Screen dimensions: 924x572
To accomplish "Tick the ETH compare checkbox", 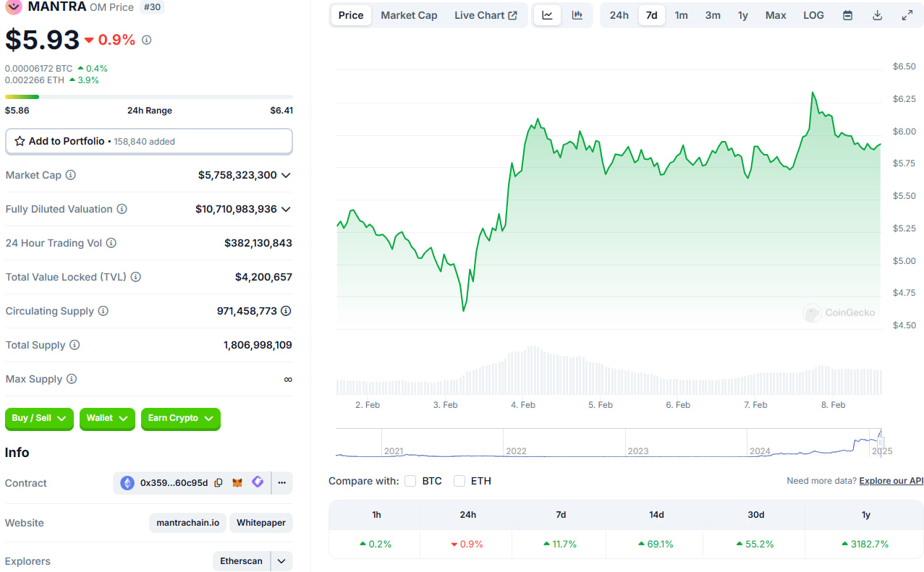I will coord(459,481).
